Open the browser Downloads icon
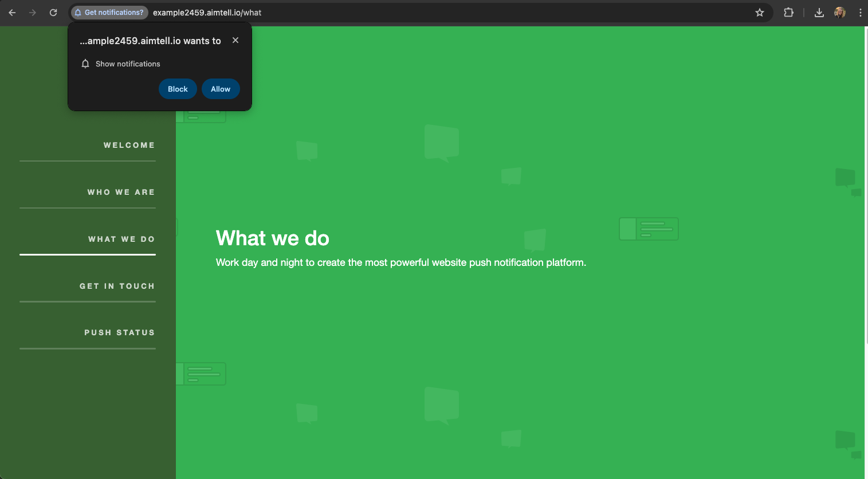 pos(819,13)
